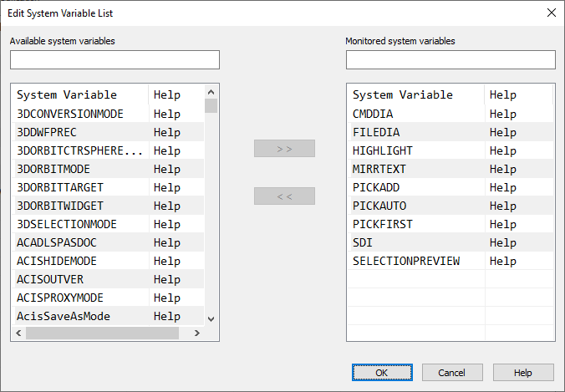
Task: Select CMDDIA in the monitored variables
Action: coord(373,114)
